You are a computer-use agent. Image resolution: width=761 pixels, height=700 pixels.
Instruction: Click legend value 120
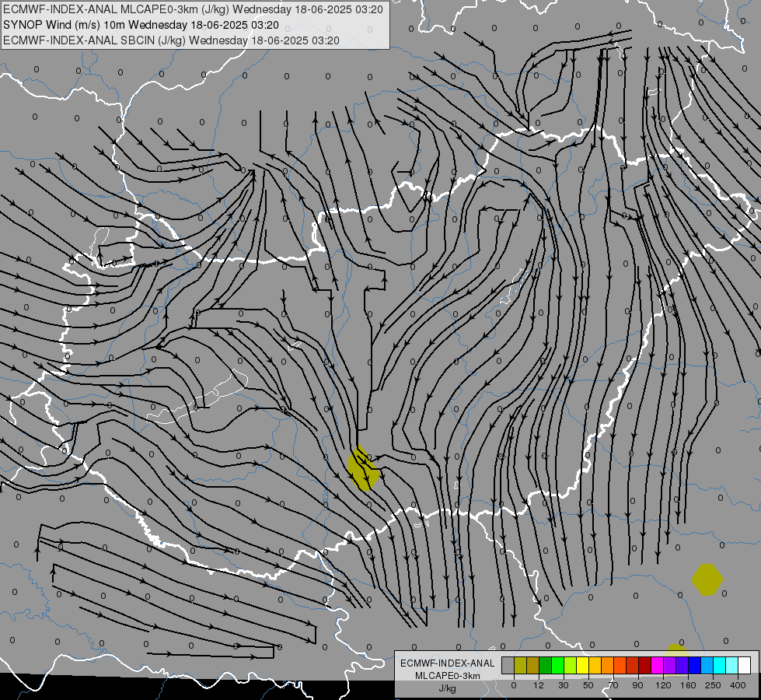click(x=663, y=685)
